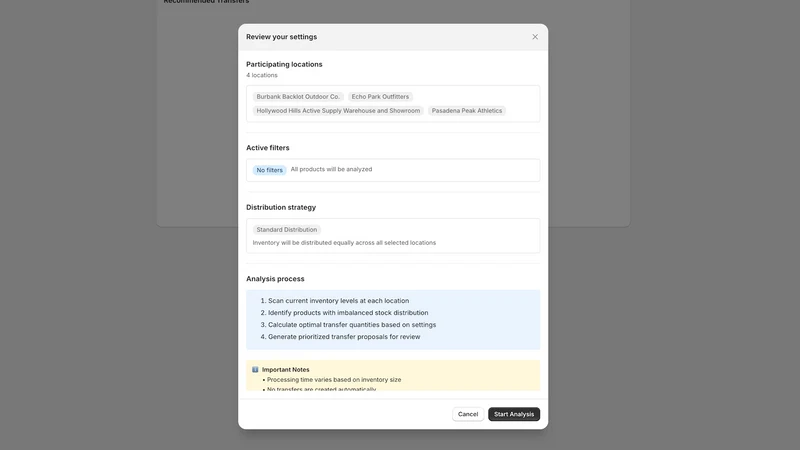This screenshot has height=450, width=800.
Task: Click the Participating locations heading
Action: (x=284, y=64)
